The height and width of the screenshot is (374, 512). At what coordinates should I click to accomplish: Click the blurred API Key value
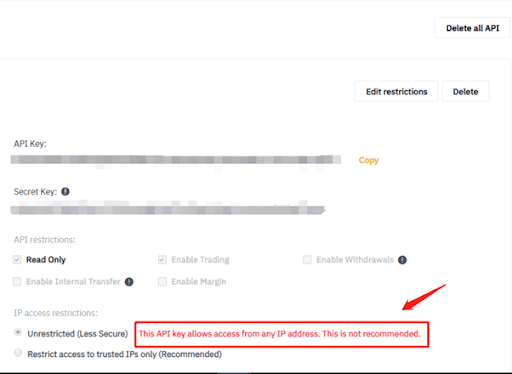[176, 159]
